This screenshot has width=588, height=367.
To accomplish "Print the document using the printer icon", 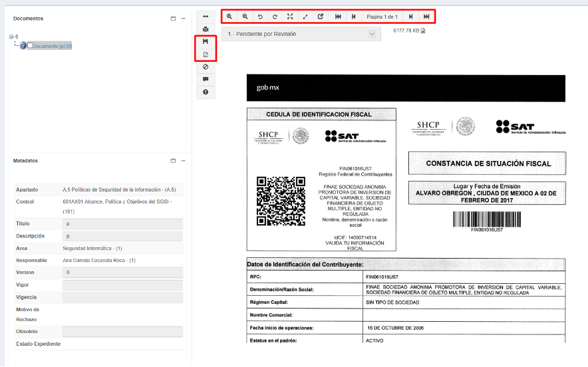I will point(206,29).
